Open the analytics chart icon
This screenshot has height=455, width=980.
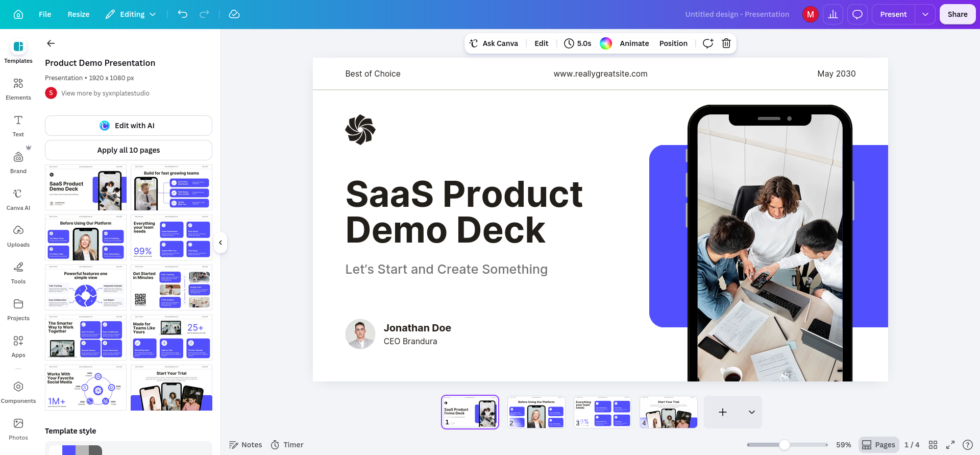tap(833, 14)
